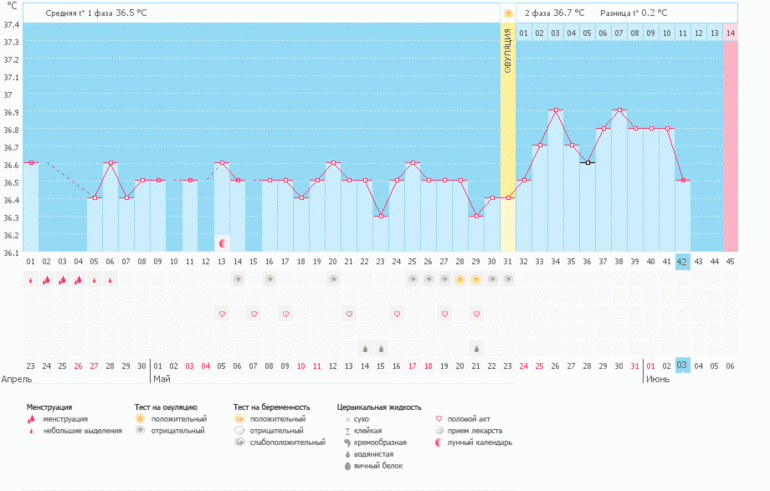Image resolution: width=770 pixels, height=491 pixels.
Task: Select the negative ovulation test icon on day 14
Action: tap(238, 280)
